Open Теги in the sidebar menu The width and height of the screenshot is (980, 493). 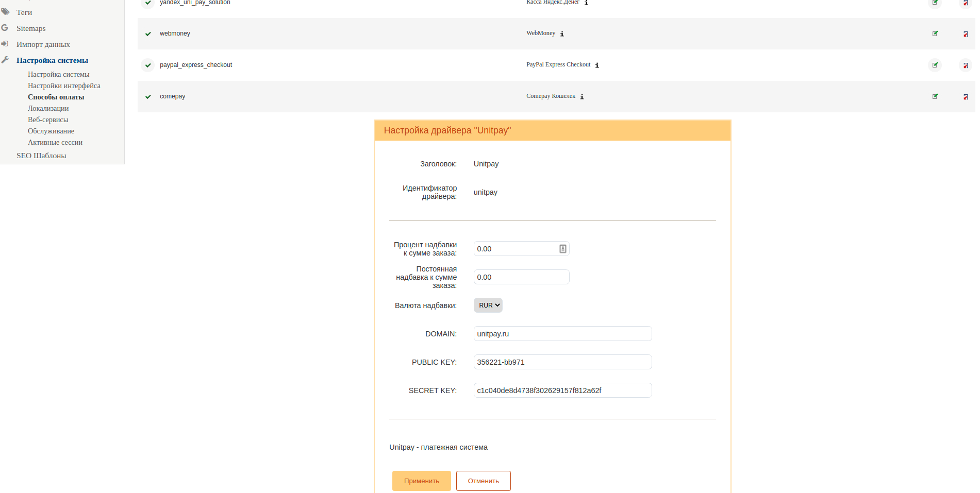[x=24, y=12]
